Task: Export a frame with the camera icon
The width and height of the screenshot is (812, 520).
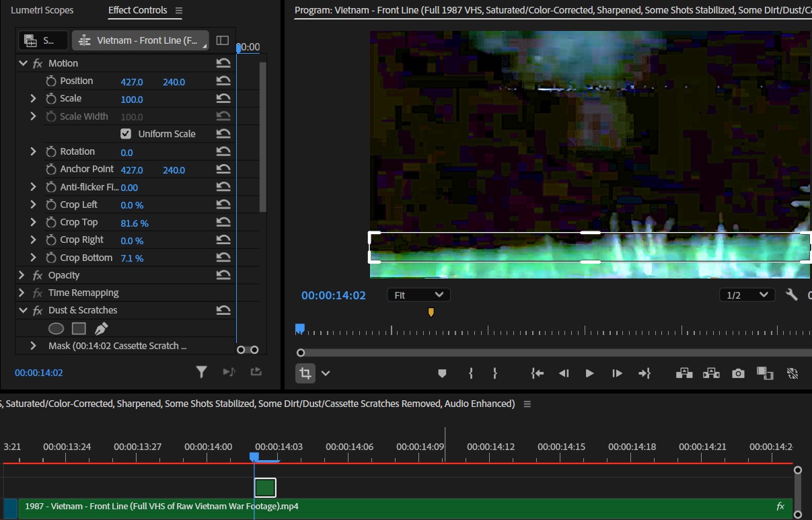Action: click(738, 373)
